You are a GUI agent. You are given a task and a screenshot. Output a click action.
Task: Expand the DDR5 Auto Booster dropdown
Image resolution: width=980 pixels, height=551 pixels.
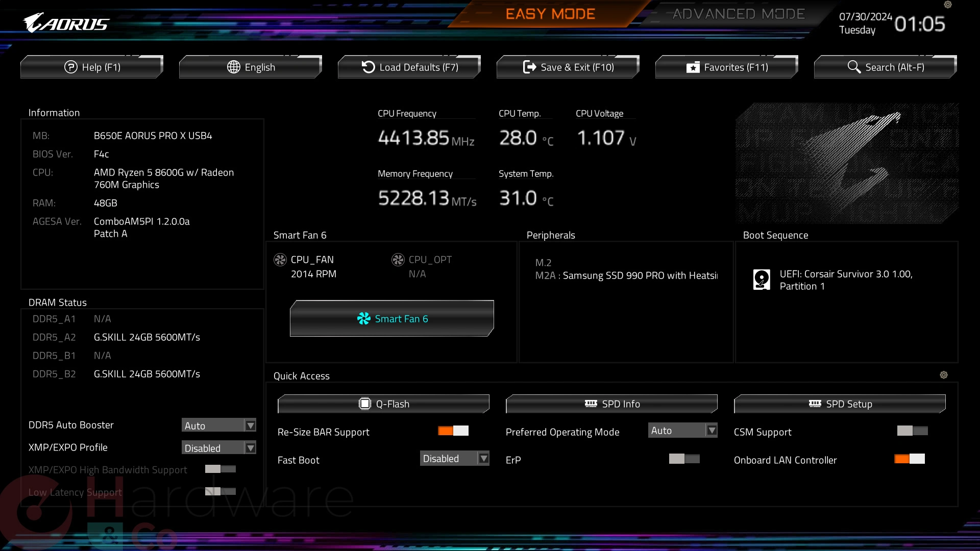pyautogui.click(x=251, y=424)
